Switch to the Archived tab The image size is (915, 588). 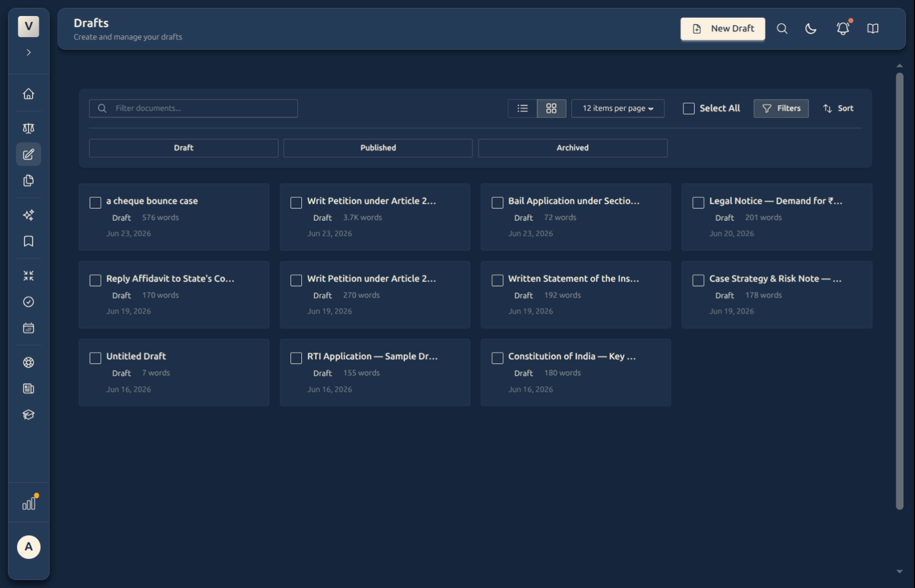click(572, 148)
